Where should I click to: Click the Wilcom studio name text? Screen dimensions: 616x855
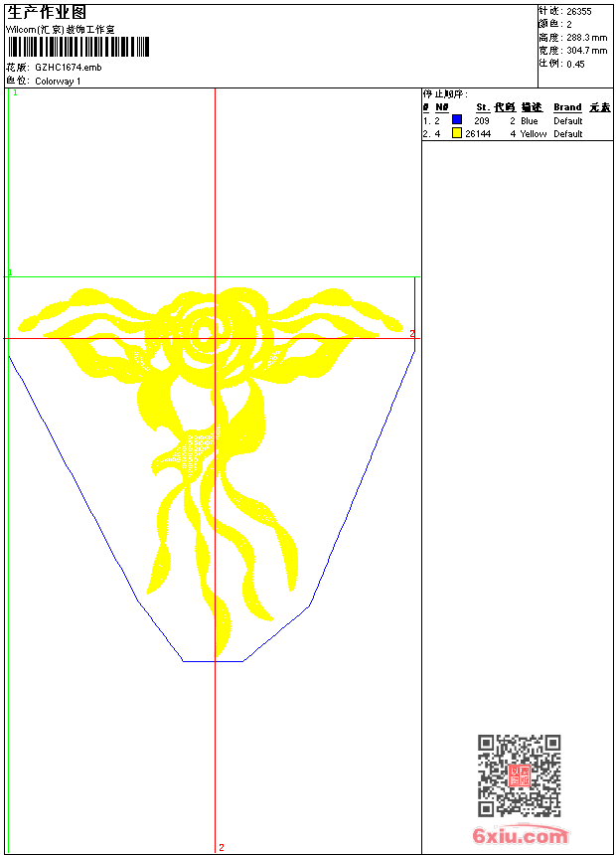tap(61, 30)
